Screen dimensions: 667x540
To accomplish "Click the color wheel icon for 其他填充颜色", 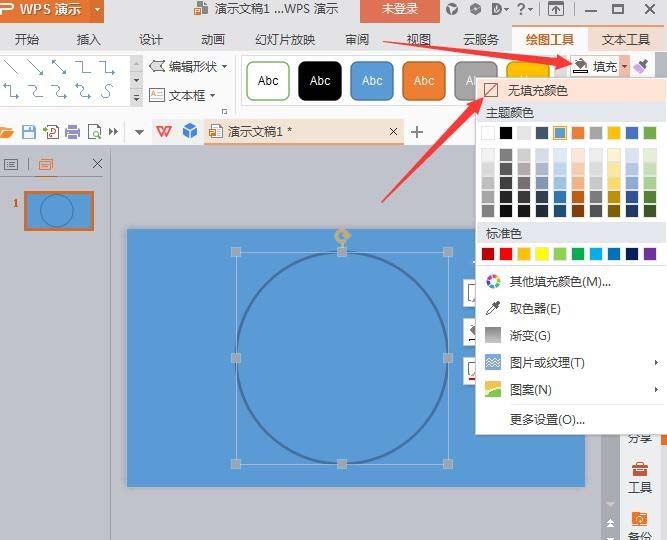I will pyautogui.click(x=493, y=281).
